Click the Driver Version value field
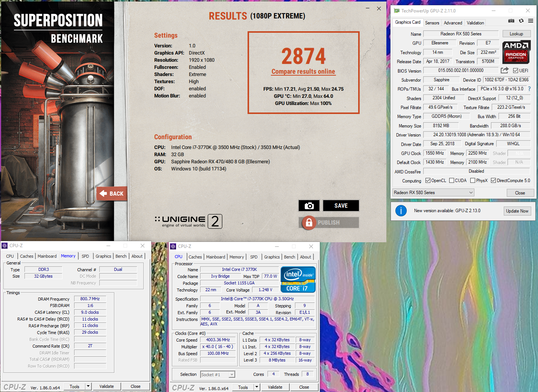This screenshot has height=392, width=538. click(477, 135)
